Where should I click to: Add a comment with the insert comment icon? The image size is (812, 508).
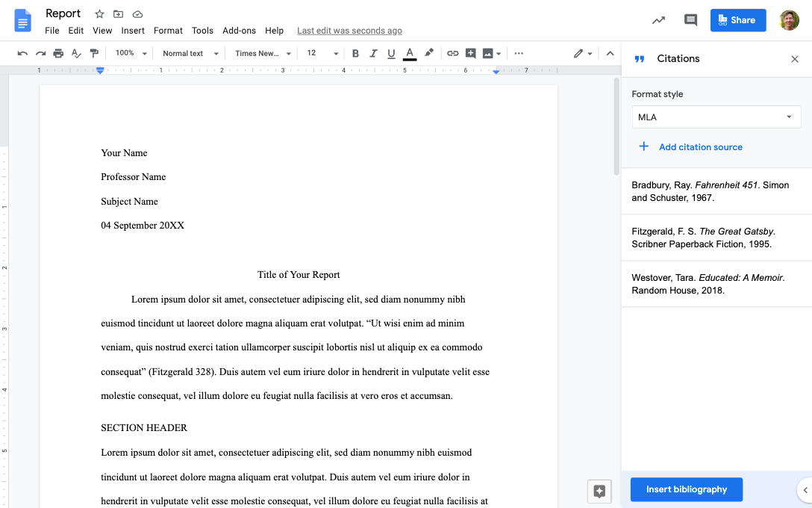[x=471, y=53]
